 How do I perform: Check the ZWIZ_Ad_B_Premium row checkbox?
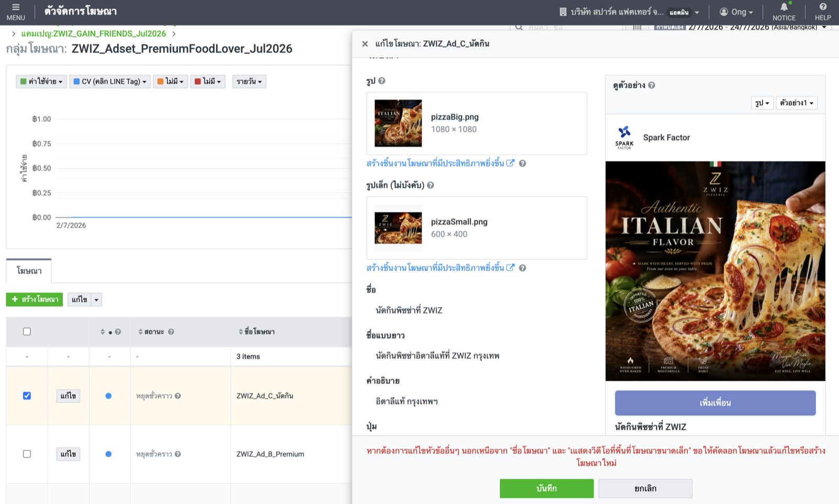[27, 454]
